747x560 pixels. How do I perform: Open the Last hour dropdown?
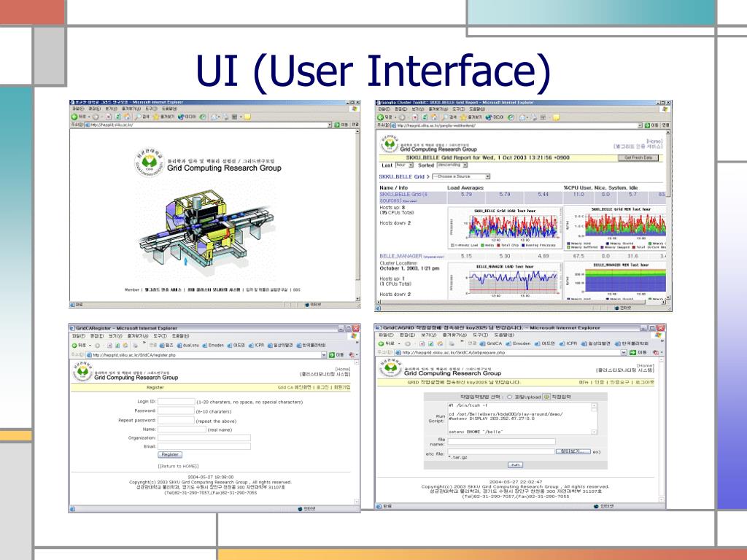point(404,166)
